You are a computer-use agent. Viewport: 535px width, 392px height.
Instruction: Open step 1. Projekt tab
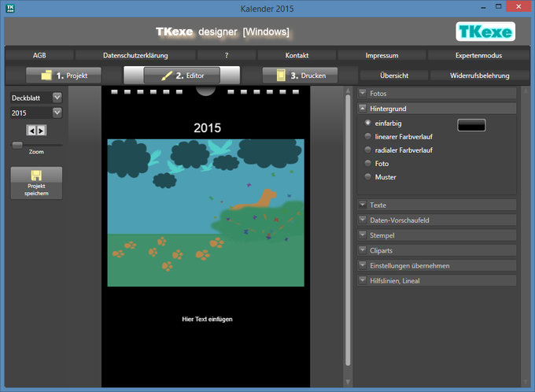point(64,76)
